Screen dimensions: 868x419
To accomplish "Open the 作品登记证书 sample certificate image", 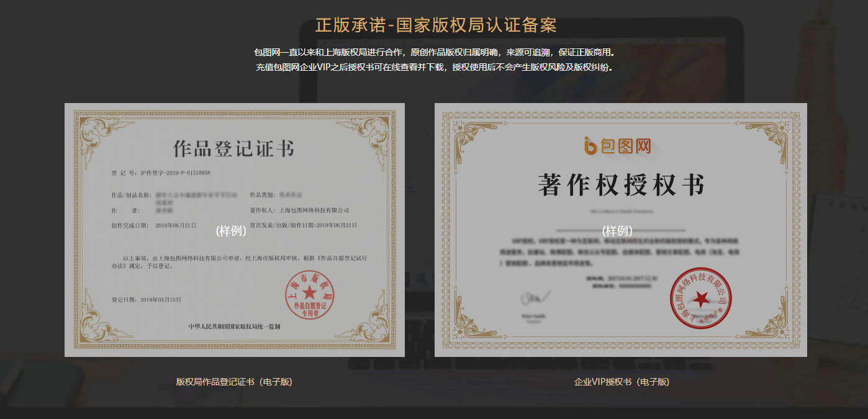I will (x=235, y=230).
